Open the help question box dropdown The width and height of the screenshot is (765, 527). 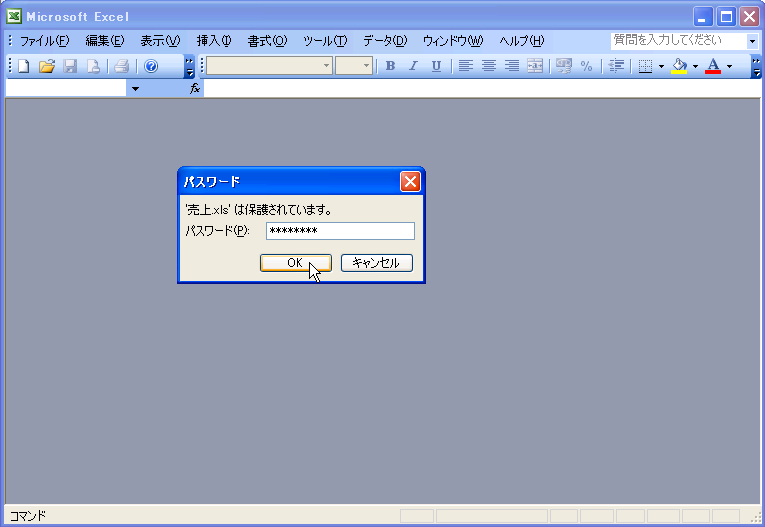(752, 41)
